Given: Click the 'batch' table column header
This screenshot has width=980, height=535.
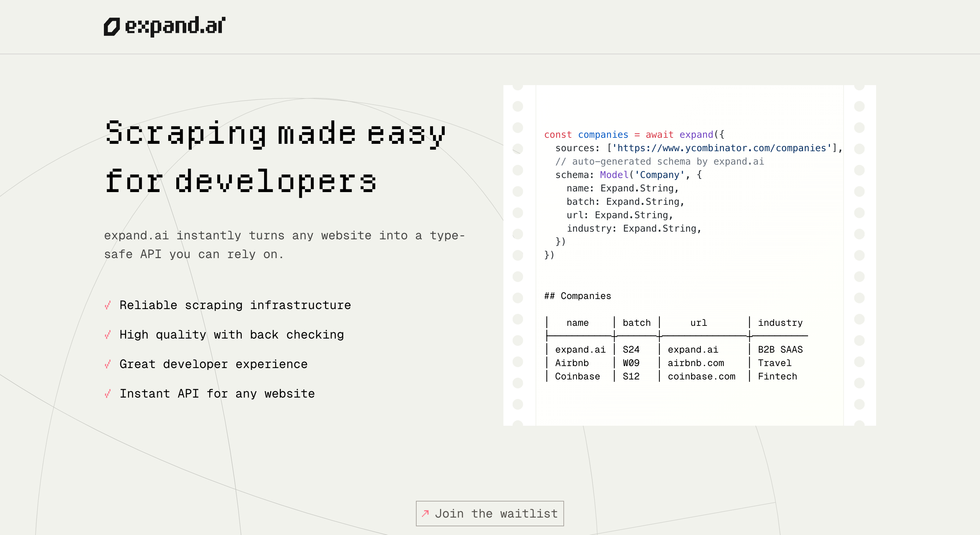Looking at the screenshot, I should [636, 323].
